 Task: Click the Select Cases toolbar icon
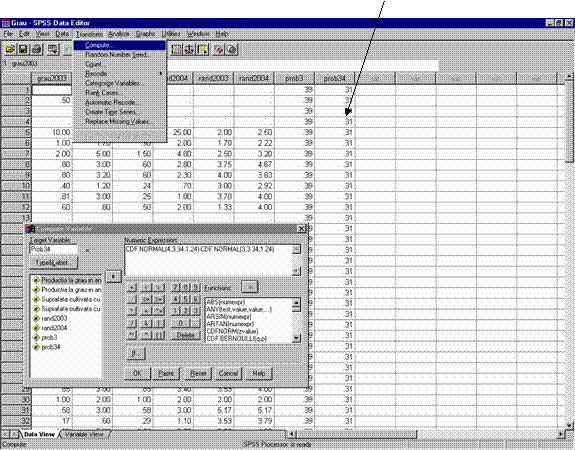click(202, 50)
